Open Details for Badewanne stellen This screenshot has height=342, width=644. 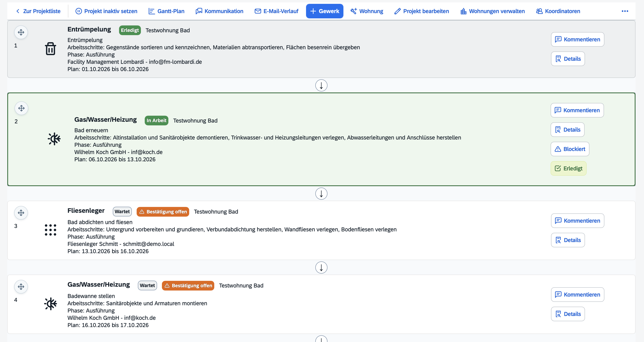click(x=568, y=314)
